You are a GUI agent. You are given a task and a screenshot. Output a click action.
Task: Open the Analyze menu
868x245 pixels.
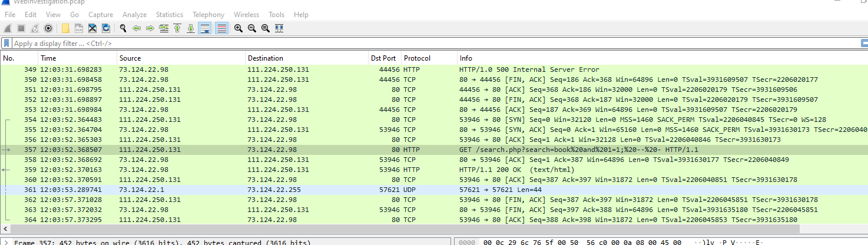coord(135,14)
